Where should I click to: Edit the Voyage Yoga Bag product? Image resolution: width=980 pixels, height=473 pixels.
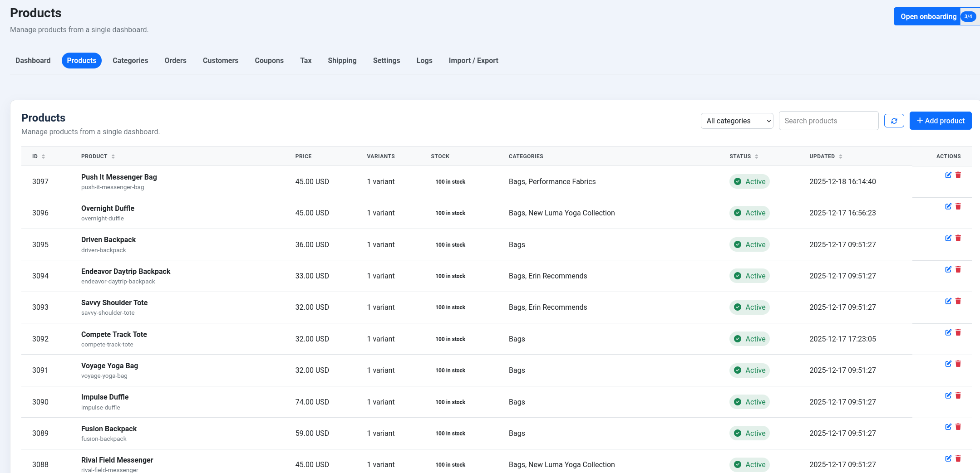[948, 364]
